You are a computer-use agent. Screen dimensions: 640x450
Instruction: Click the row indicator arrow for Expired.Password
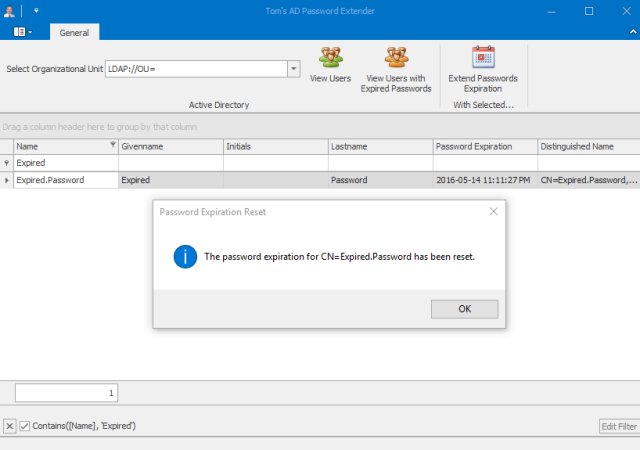pos(7,180)
